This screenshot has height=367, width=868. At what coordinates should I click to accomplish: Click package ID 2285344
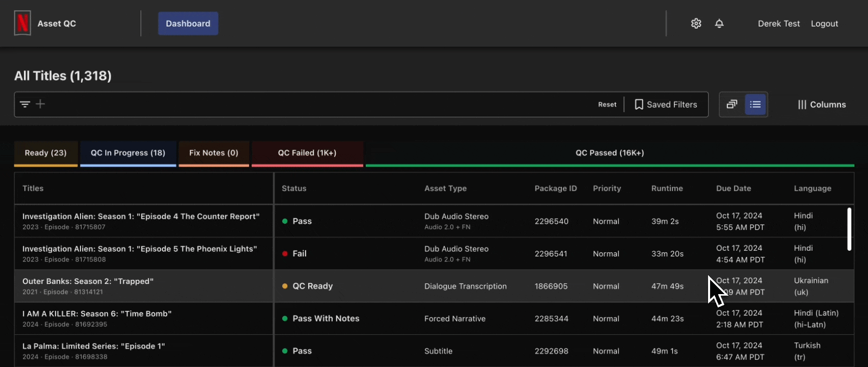click(x=551, y=319)
